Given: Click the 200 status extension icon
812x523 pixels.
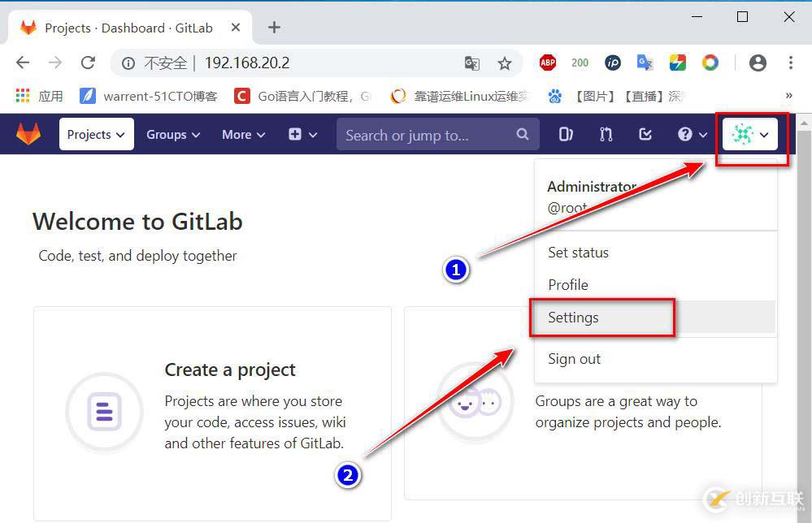Looking at the screenshot, I should pos(580,63).
